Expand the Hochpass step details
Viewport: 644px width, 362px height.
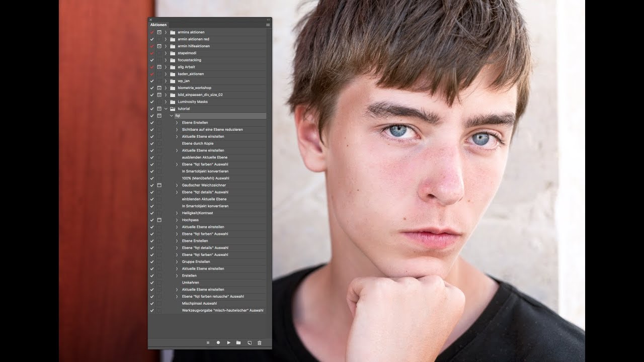pyautogui.click(x=177, y=220)
